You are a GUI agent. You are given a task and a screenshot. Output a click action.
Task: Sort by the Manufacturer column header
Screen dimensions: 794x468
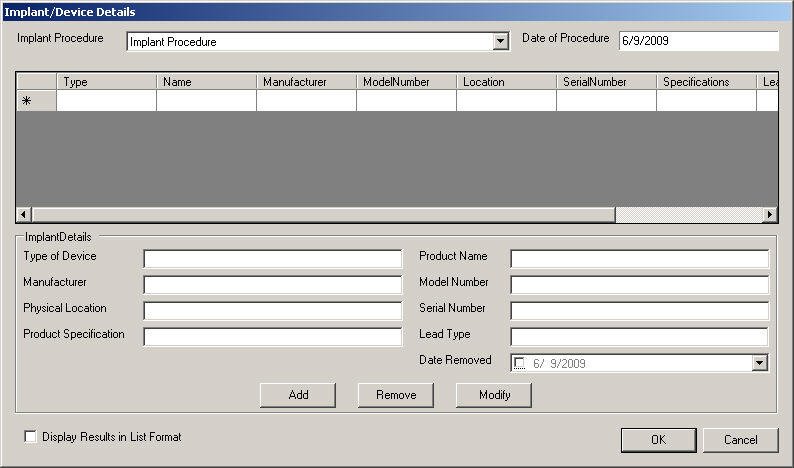point(306,82)
